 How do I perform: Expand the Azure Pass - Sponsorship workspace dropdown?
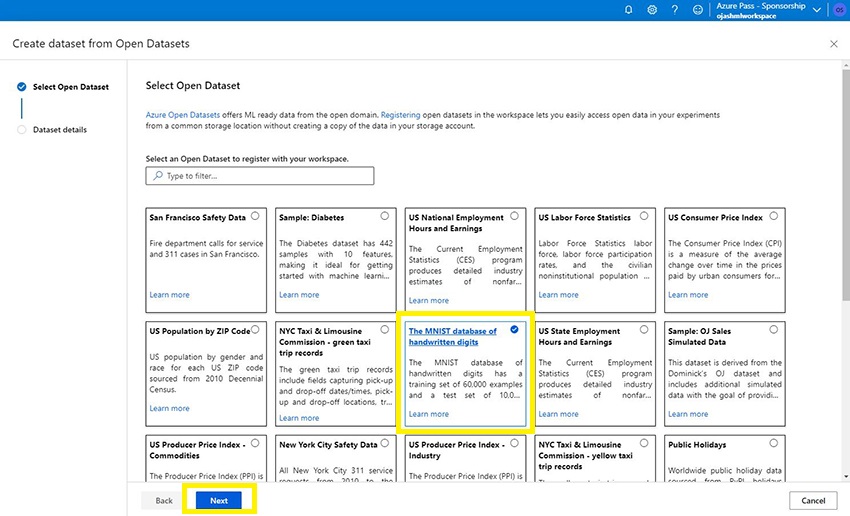pos(816,10)
